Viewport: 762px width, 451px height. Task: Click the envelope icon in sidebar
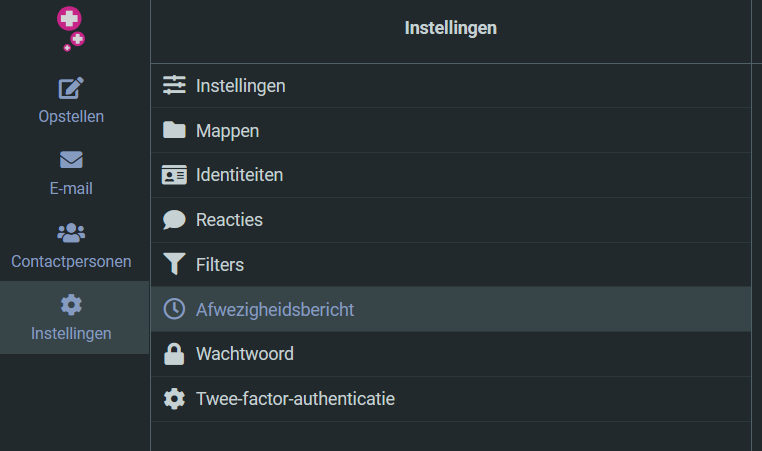point(71,160)
